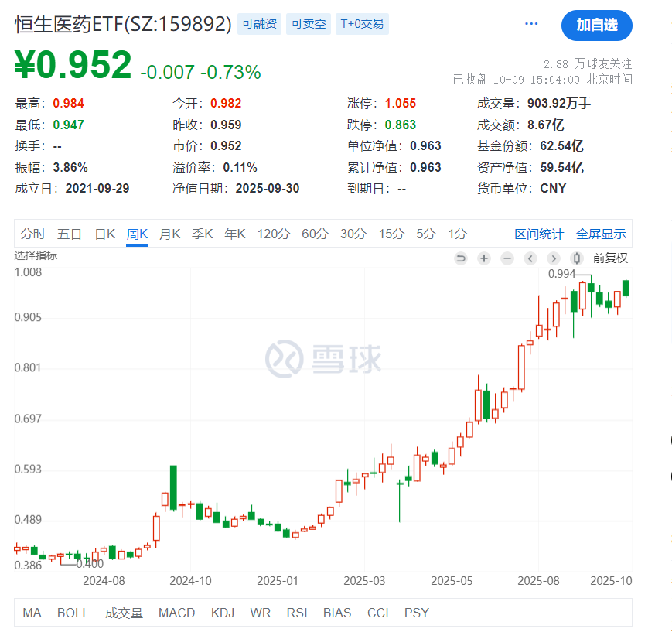
Task: Click the 可融资 tag
Action: (x=259, y=23)
